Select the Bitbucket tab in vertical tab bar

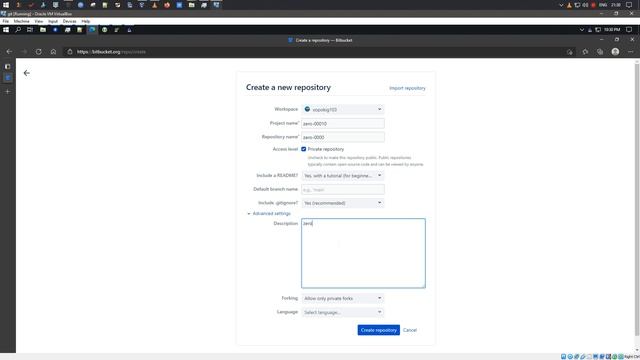point(7,78)
